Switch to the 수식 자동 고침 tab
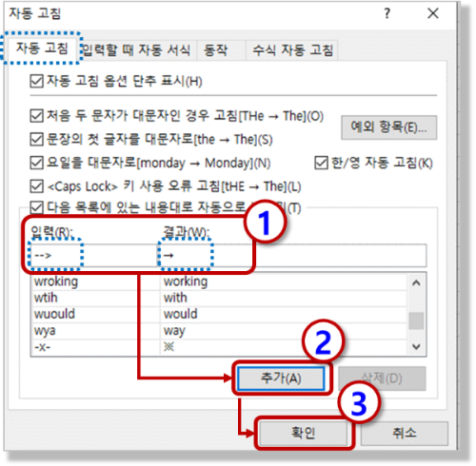 [x=292, y=50]
